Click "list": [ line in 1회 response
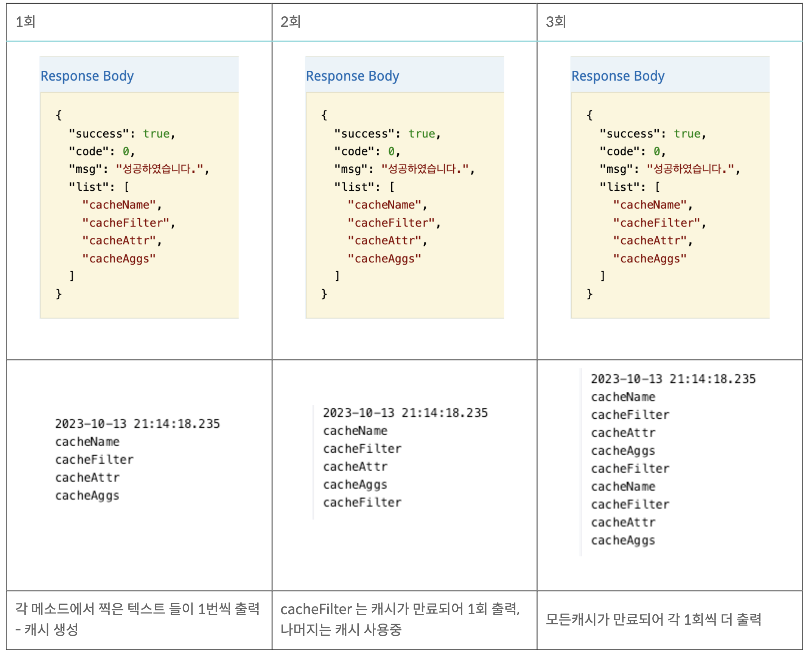The width and height of the screenshot is (812, 655). point(99,187)
